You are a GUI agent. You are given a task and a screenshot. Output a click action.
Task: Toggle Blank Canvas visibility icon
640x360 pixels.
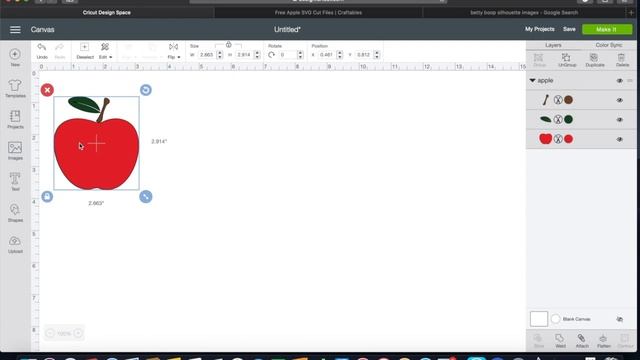[x=620, y=319]
